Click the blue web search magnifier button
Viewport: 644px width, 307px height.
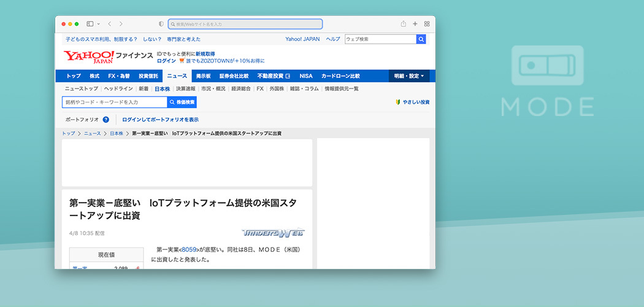421,39
